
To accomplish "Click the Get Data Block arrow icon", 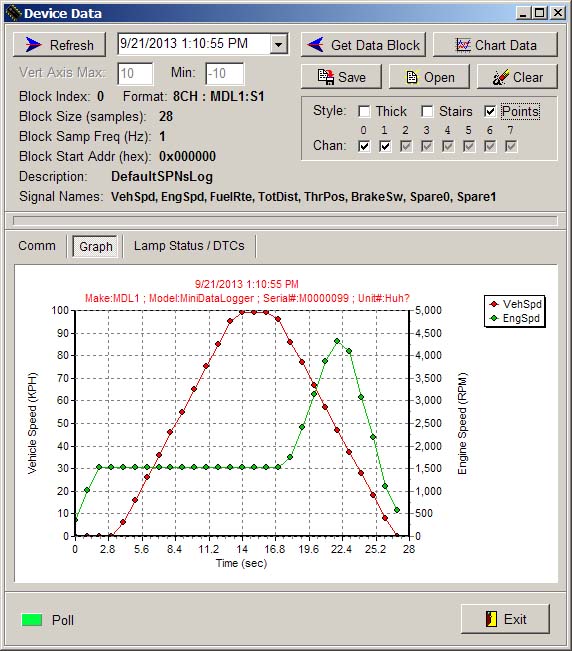I will 315,44.
